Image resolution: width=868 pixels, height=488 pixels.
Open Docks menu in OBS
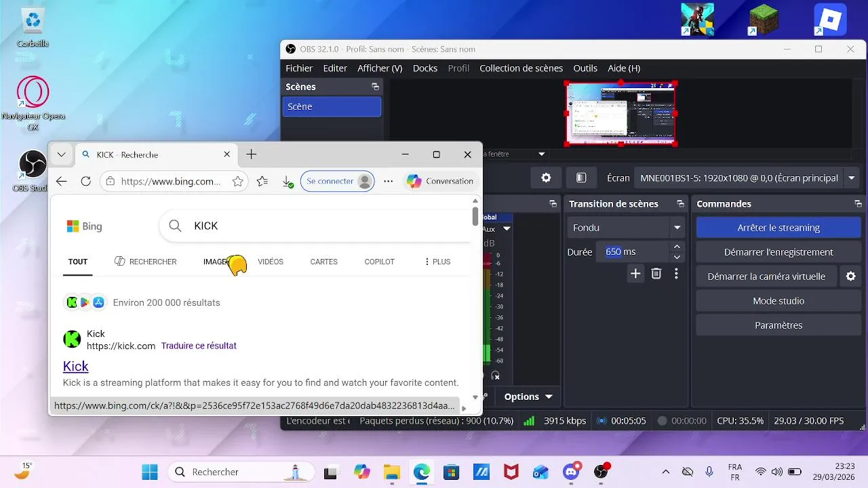point(425,68)
